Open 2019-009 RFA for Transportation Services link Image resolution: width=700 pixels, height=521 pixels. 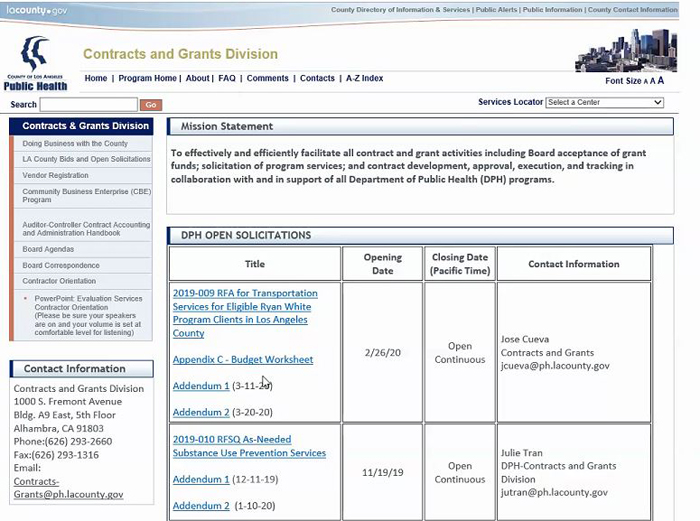[245, 313]
